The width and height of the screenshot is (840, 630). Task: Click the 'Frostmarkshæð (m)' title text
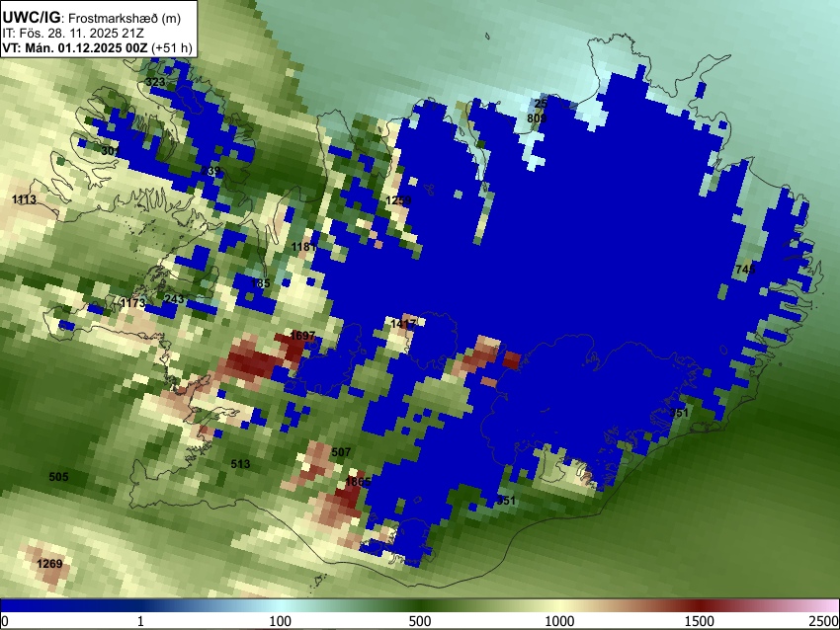click(125, 18)
